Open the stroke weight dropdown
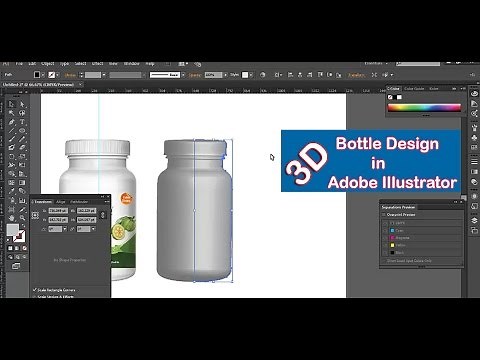Image resolution: width=480 pixels, height=360 pixels. point(104,75)
